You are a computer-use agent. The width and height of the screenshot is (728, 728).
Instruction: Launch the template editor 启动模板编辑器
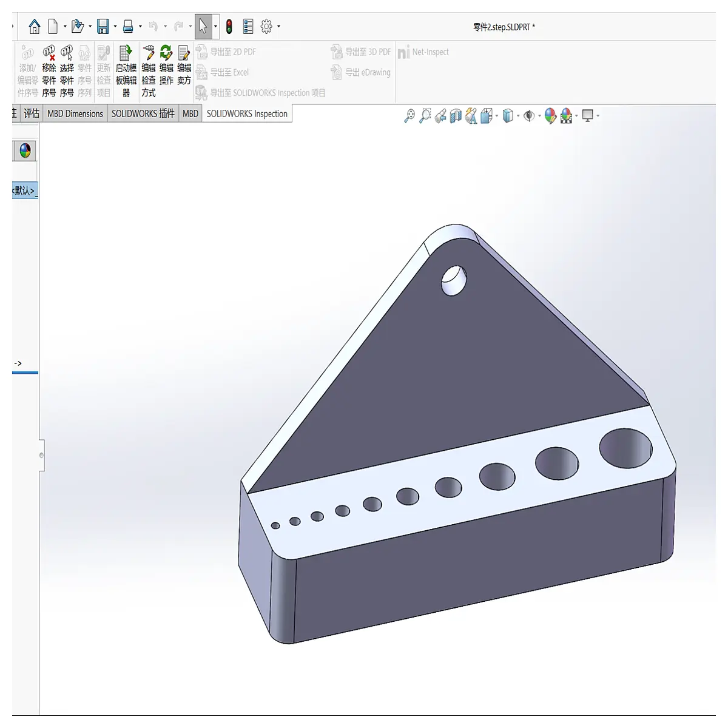(x=126, y=72)
